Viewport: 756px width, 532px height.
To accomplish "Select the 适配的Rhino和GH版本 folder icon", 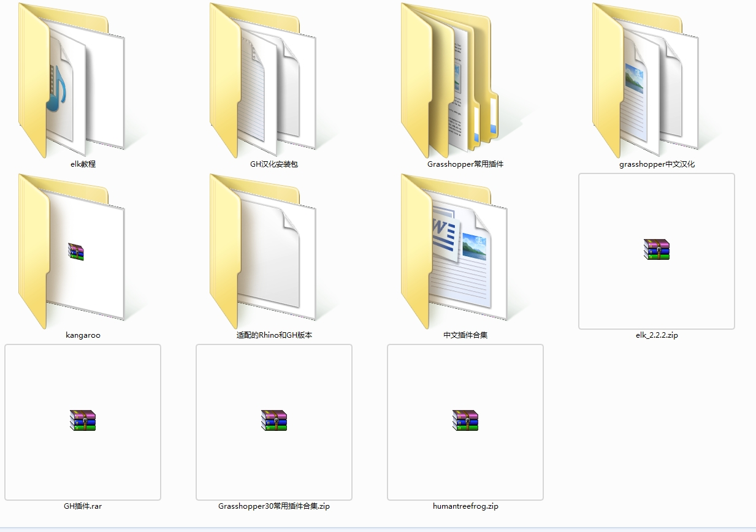I will tap(265, 251).
